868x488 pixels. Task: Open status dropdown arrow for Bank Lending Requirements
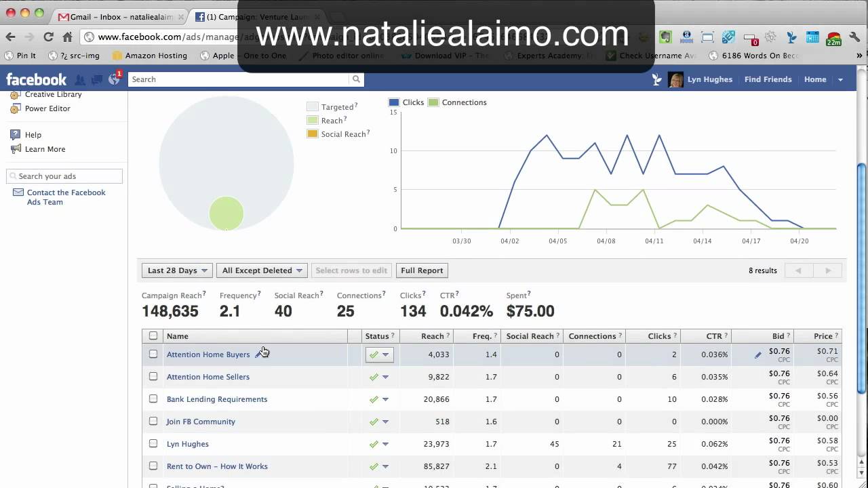point(385,399)
